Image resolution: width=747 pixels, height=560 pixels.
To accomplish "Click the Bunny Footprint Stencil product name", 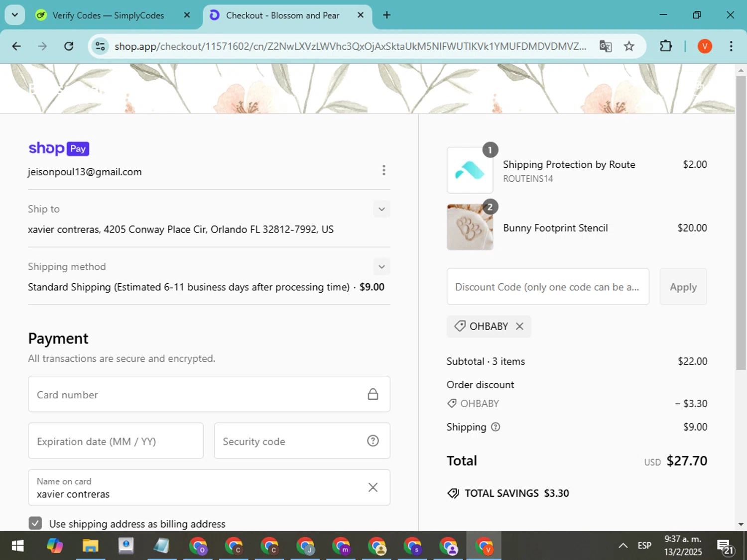I will [555, 228].
